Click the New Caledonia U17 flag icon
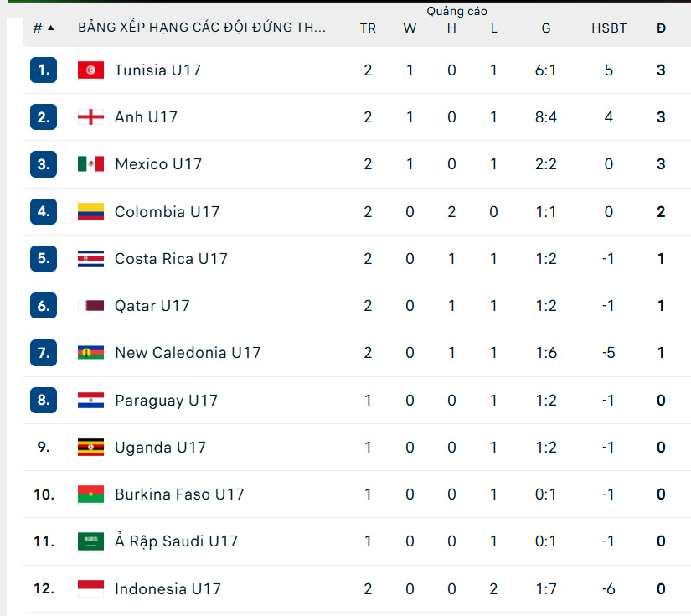Image resolution: width=691 pixels, height=616 pixels. (x=90, y=353)
